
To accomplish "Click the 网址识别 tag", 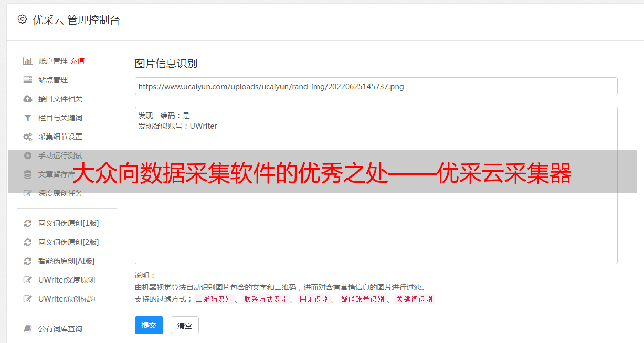I will (x=314, y=299).
